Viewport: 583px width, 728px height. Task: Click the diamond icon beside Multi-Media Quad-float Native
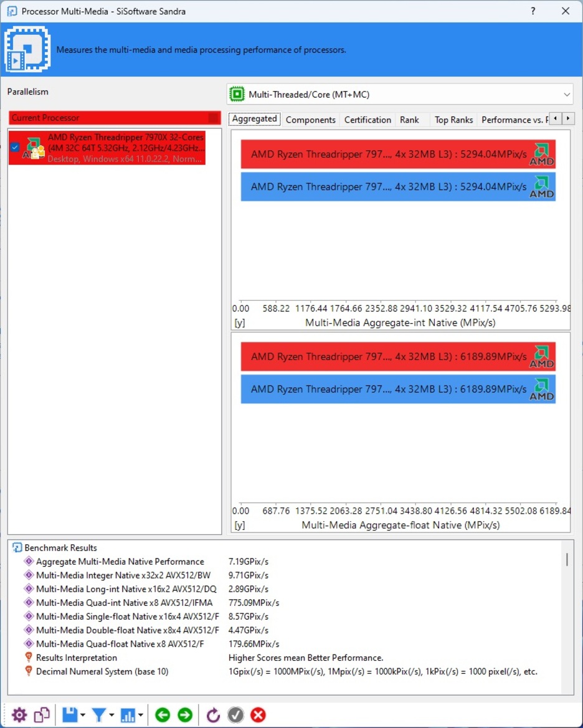point(28,644)
